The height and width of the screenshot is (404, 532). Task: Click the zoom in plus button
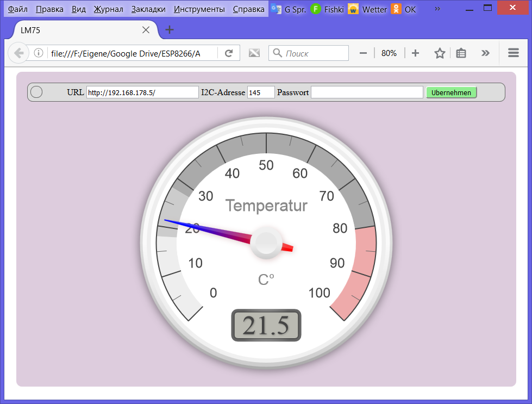tap(415, 53)
